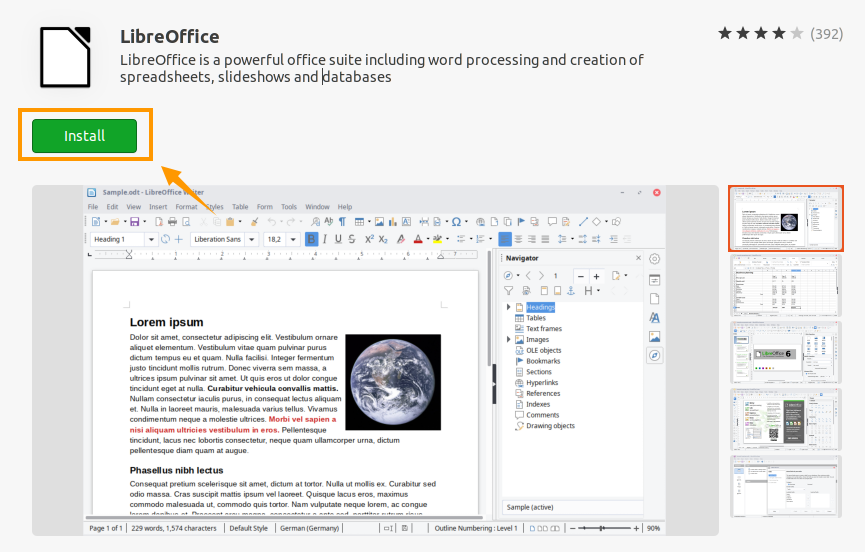
Task: Open the Heading 1 paragraph style dropdown
Action: click(152, 240)
